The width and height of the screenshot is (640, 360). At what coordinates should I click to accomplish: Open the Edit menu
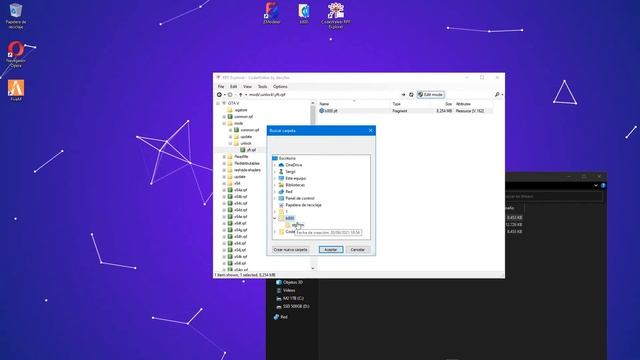pyautogui.click(x=233, y=87)
